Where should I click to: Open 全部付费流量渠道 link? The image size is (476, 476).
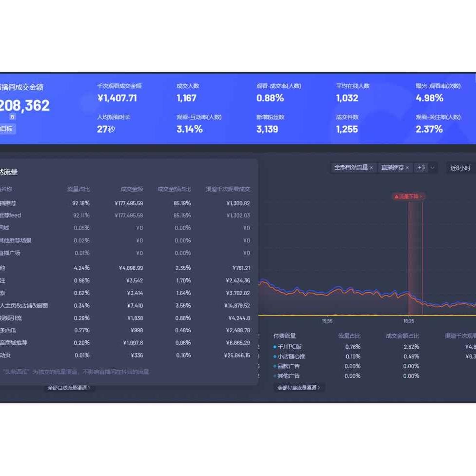click(298, 388)
